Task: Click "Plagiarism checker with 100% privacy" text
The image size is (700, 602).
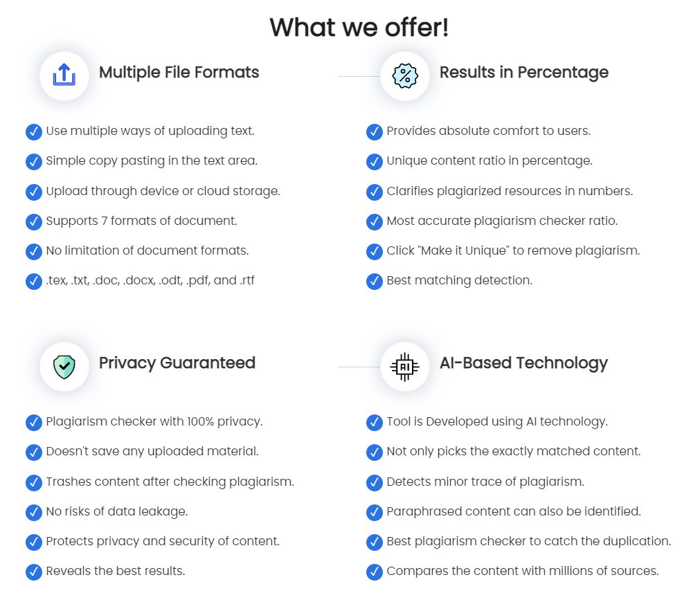Action: coord(154,421)
